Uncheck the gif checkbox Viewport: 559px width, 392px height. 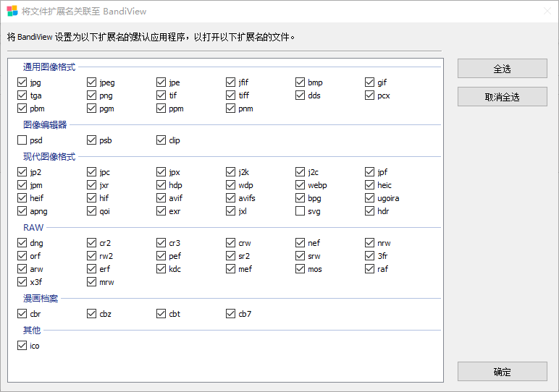pos(370,82)
